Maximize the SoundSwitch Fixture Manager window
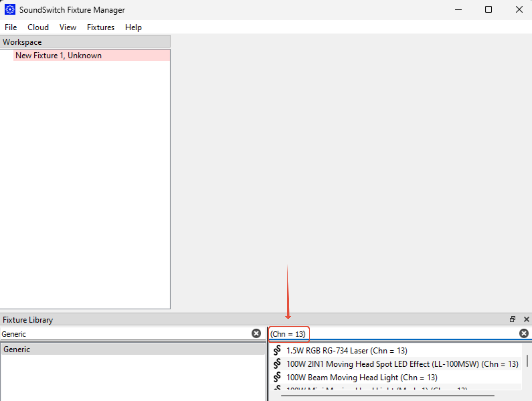Viewport: 532px width, 401px height. [x=488, y=10]
